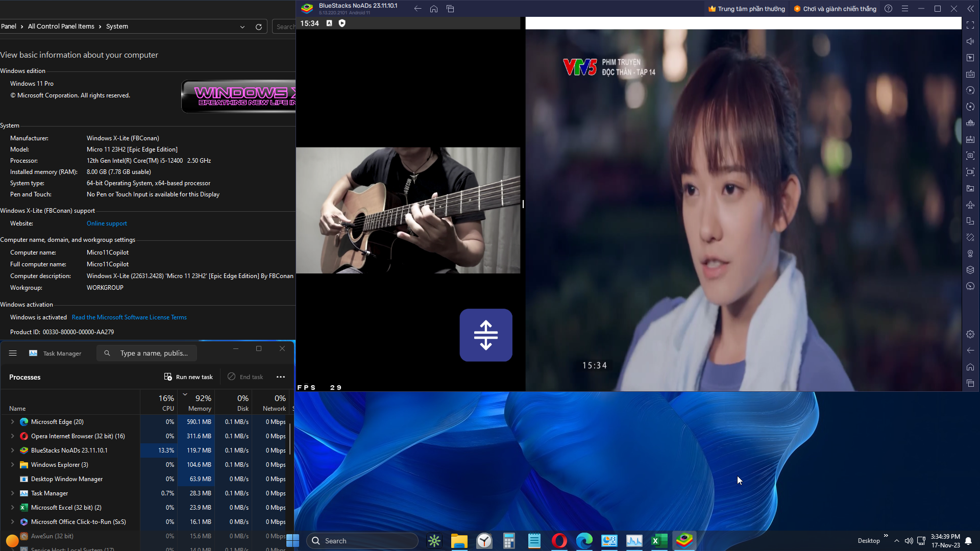Click the guitar video thumbnail in BlueStacks
The width and height of the screenshot is (980, 551).
pos(408,210)
